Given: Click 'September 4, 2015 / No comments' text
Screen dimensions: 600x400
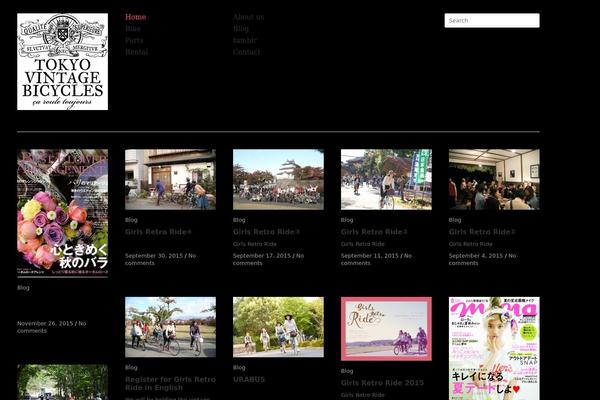Looking at the screenshot, I should coord(482,259).
